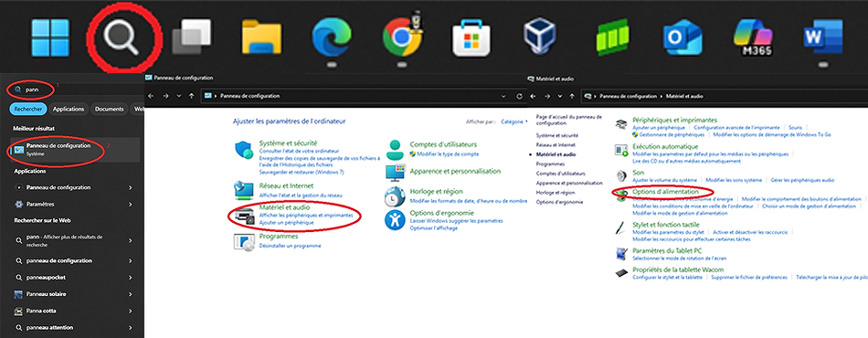Switch to the Applications search tab
The image size is (868, 338).
pyautogui.click(x=69, y=109)
